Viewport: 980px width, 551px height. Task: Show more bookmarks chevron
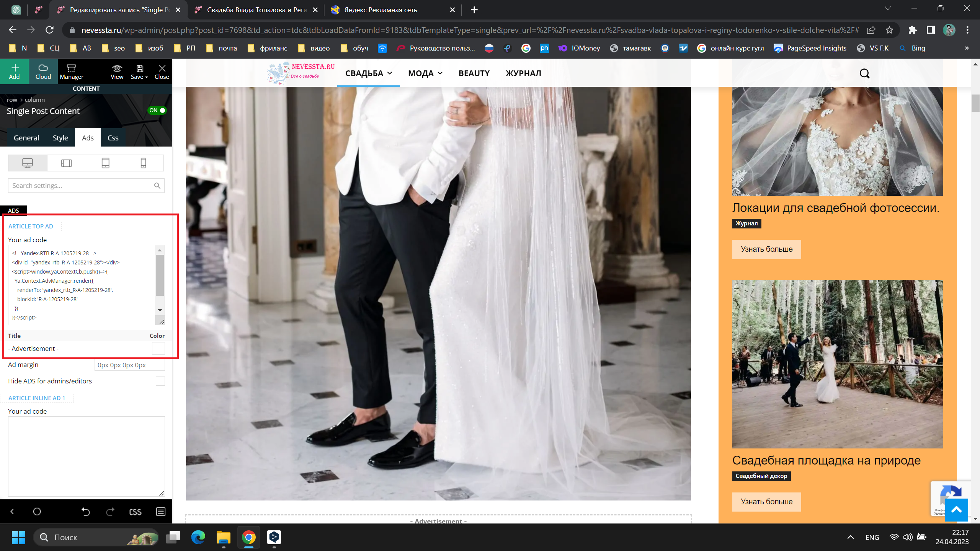pyautogui.click(x=967, y=48)
